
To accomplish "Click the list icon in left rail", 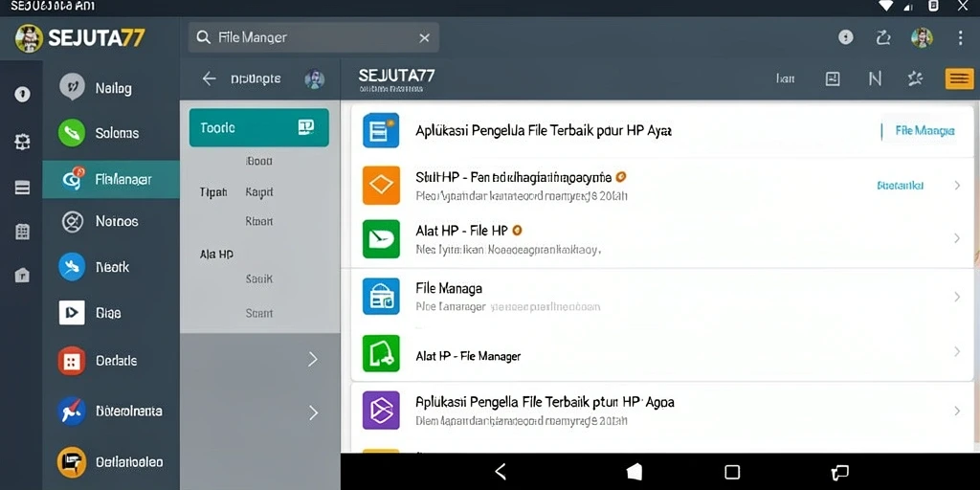I will (x=22, y=188).
